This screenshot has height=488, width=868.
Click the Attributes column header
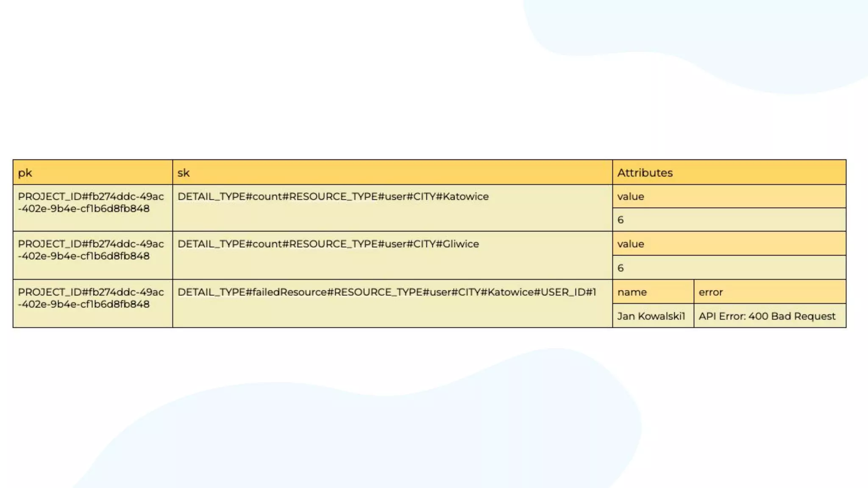[x=729, y=172]
